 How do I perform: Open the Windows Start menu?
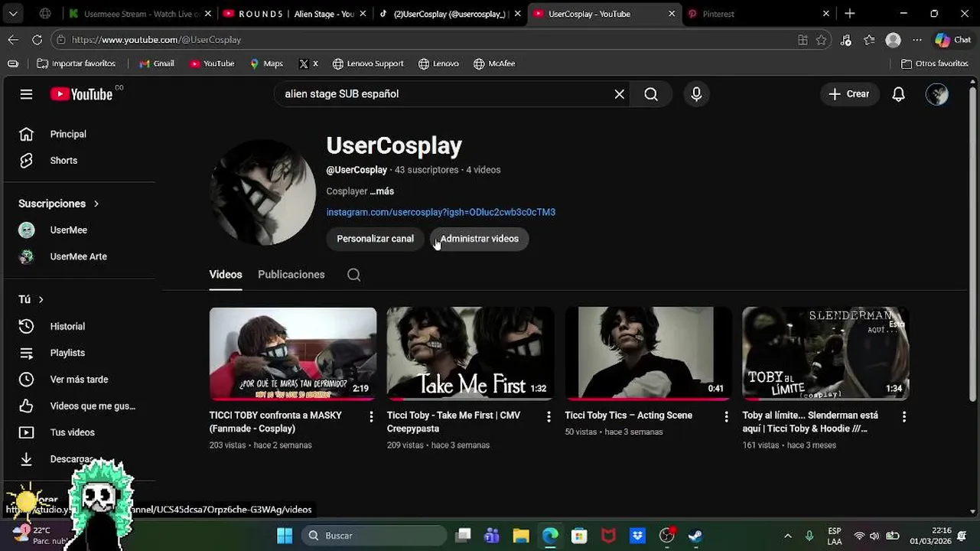pos(285,536)
